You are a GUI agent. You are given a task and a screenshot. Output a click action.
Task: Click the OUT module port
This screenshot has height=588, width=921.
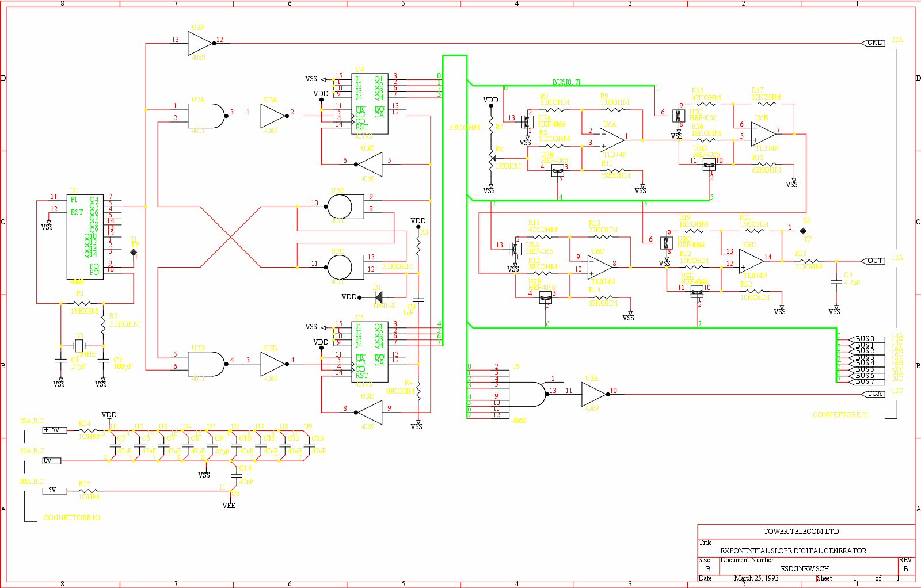tap(873, 261)
